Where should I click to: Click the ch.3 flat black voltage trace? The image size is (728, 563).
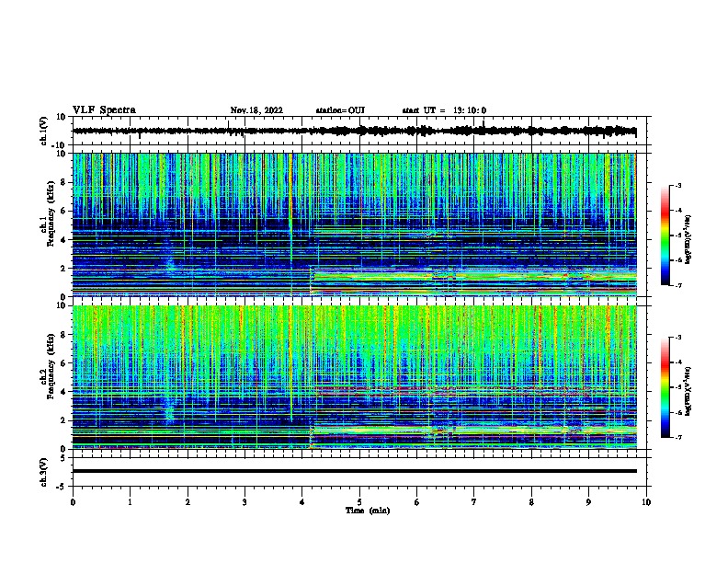[x=355, y=471]
